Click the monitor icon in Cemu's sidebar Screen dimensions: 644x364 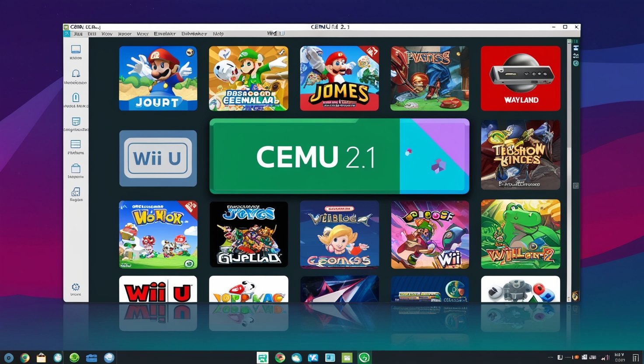(76, 49)
